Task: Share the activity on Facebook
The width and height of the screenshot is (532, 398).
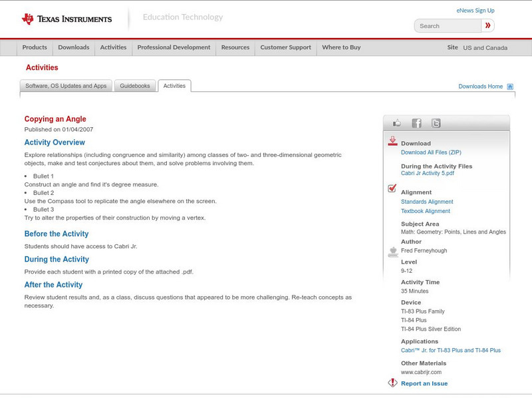Action: coord(416,123)
